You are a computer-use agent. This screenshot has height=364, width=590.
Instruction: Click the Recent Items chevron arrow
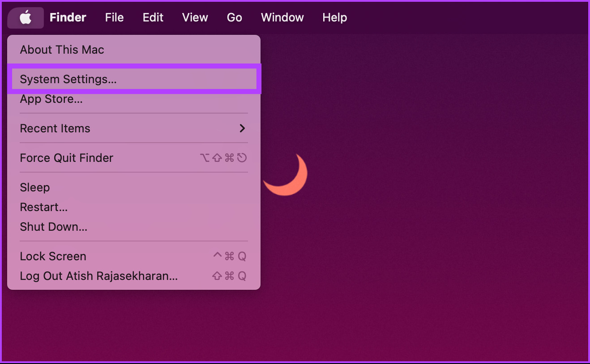[x=242, y=128]
